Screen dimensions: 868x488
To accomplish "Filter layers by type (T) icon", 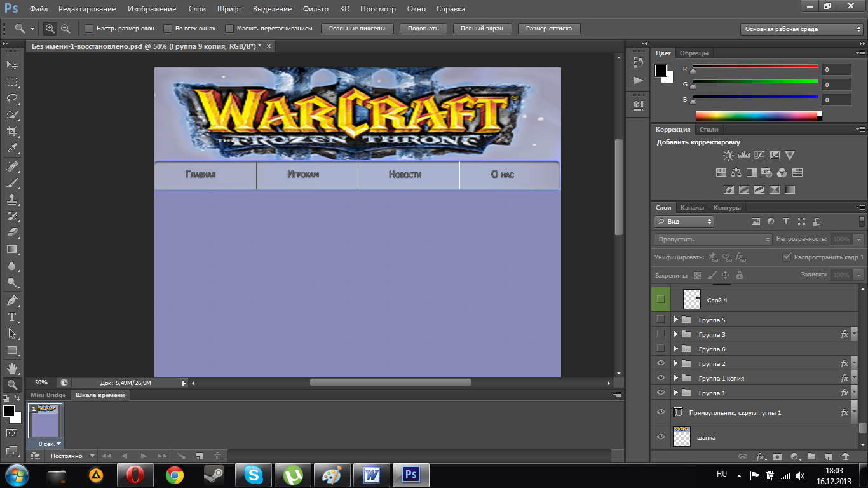I will [786, 222].
